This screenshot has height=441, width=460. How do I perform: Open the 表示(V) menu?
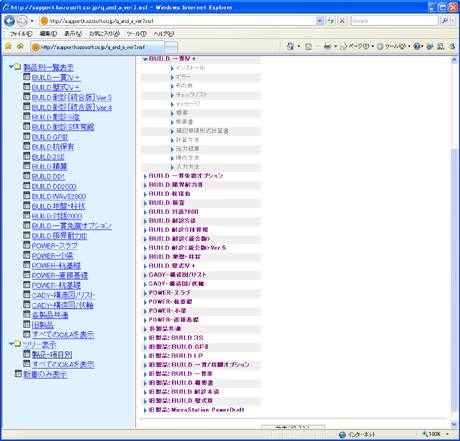click(73, 34)
